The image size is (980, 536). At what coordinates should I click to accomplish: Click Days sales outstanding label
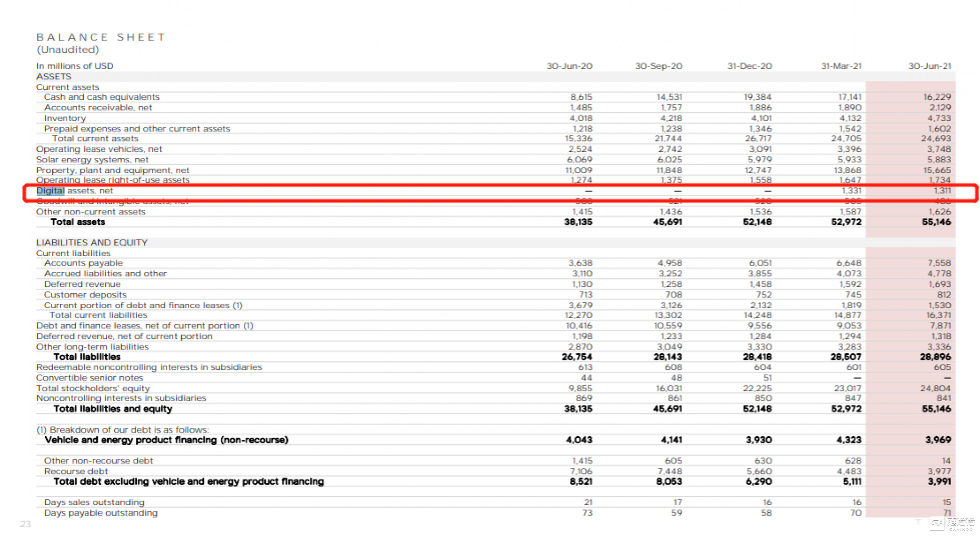tap(94, 502)
